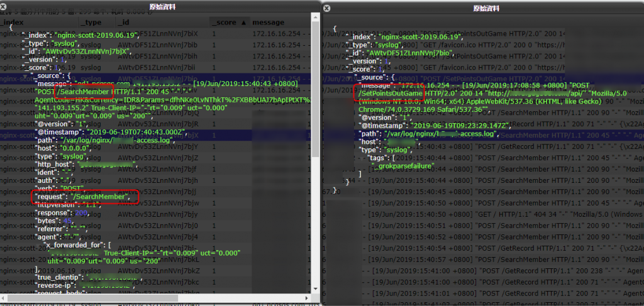Screen dimensions: 644x306
Task: Select "_id": "AWtvDF51ZLnnNVnj7bio" line
Action: pos(401,53)
